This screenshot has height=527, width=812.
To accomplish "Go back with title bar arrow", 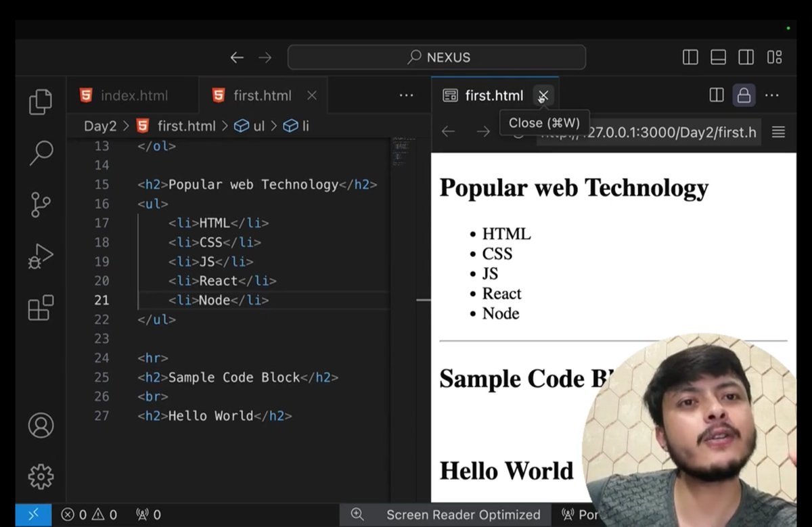I will (237, 58).
